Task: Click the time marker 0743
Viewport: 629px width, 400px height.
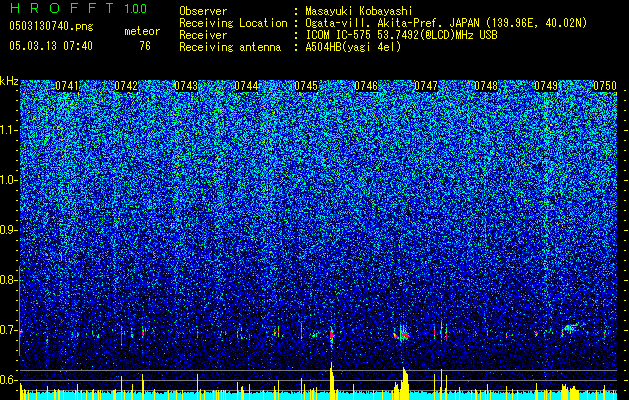Action: coord(186,86)
